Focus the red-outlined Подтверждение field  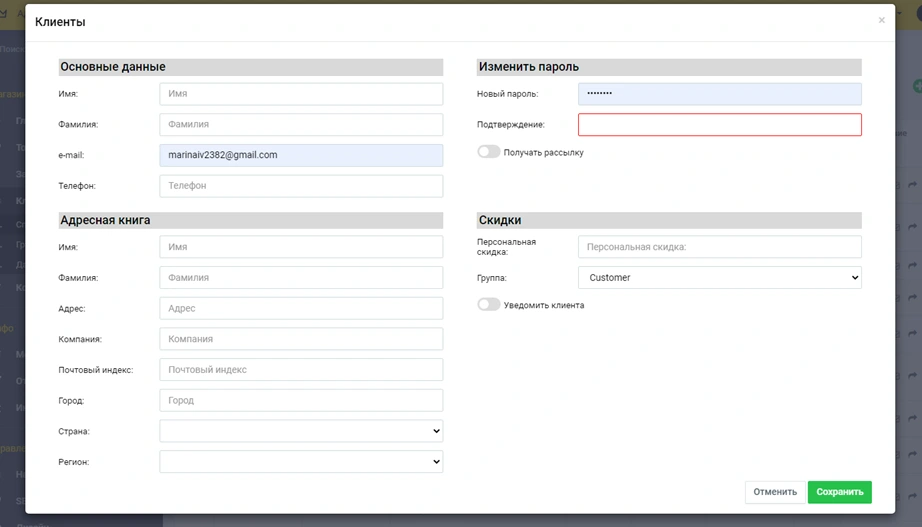tap(719, 125)
